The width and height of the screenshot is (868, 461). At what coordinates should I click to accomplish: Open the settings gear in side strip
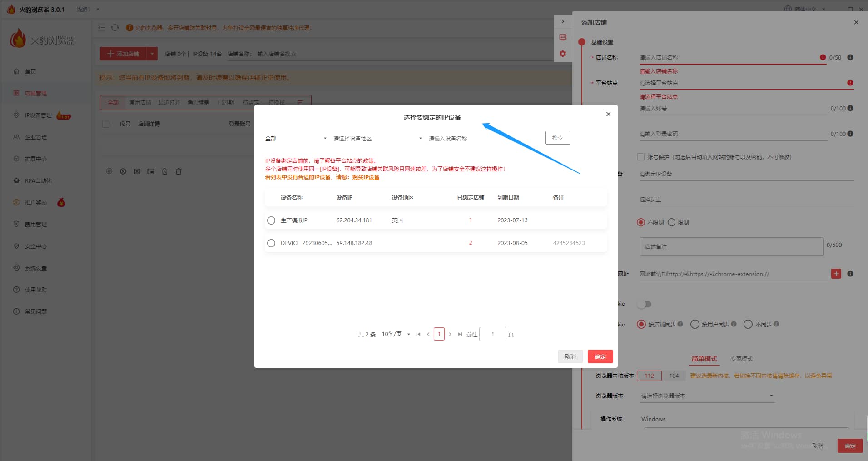pos(563,54)
